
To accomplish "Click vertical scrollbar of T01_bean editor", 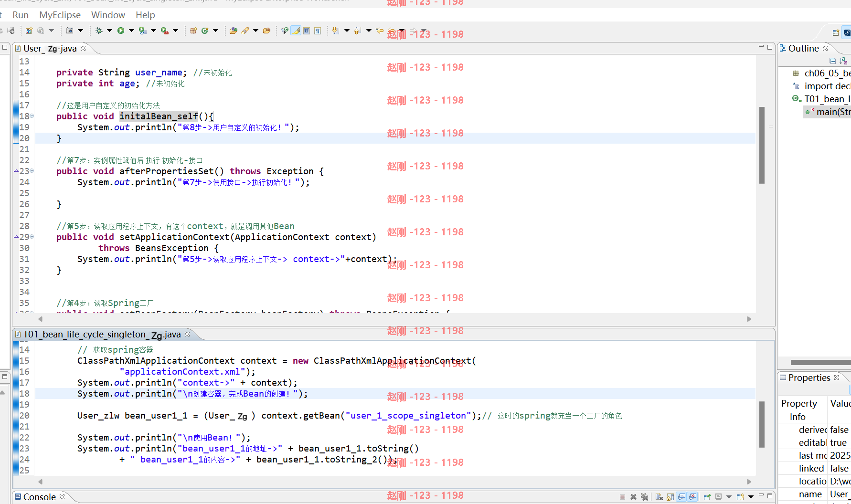I will click(x=762, y=424).
